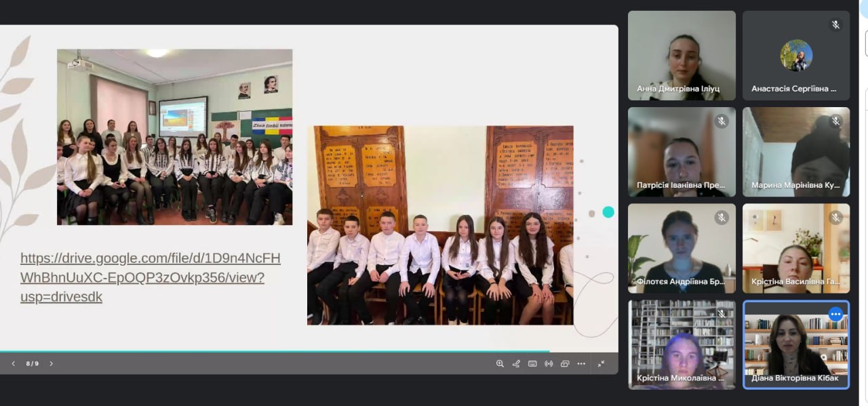This screenshot has height=406, width=868.
Task: Click the photo of students seated by wooden doors
Action: point(440,225)
